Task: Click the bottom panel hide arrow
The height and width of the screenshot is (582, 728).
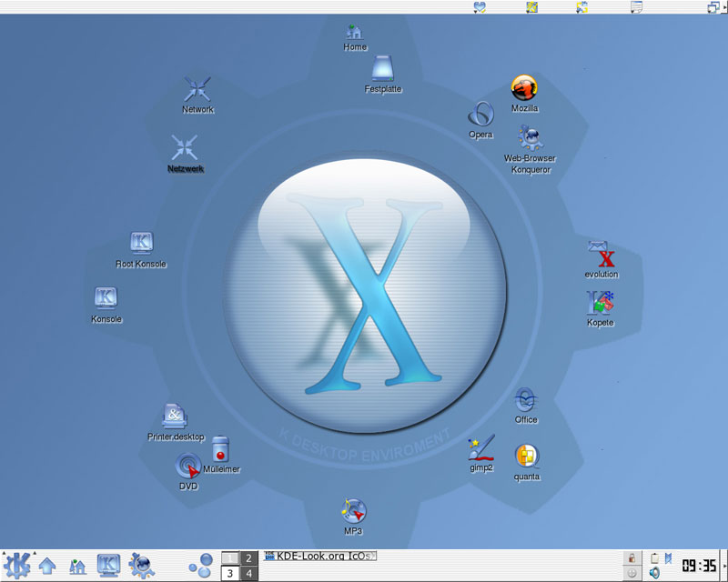Action: (723, 566)
